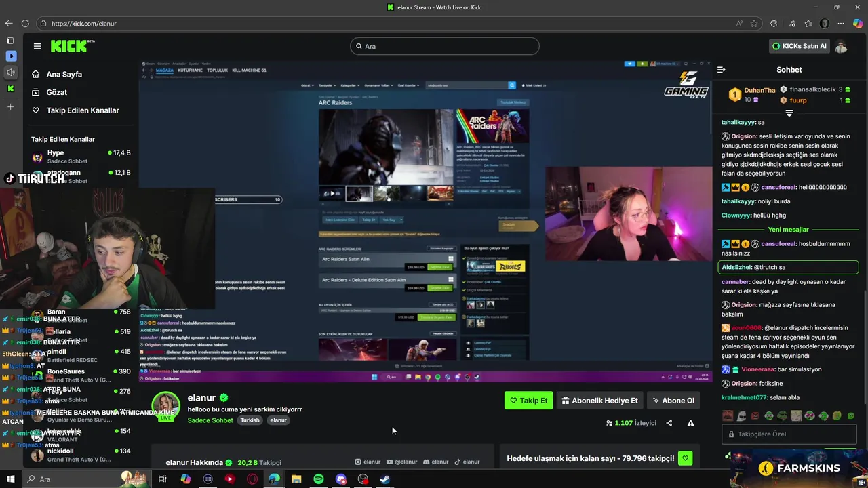This screenshot has height=488, width=868.
Task: Click the FARMSKINS ad banner
Action: 800,468
